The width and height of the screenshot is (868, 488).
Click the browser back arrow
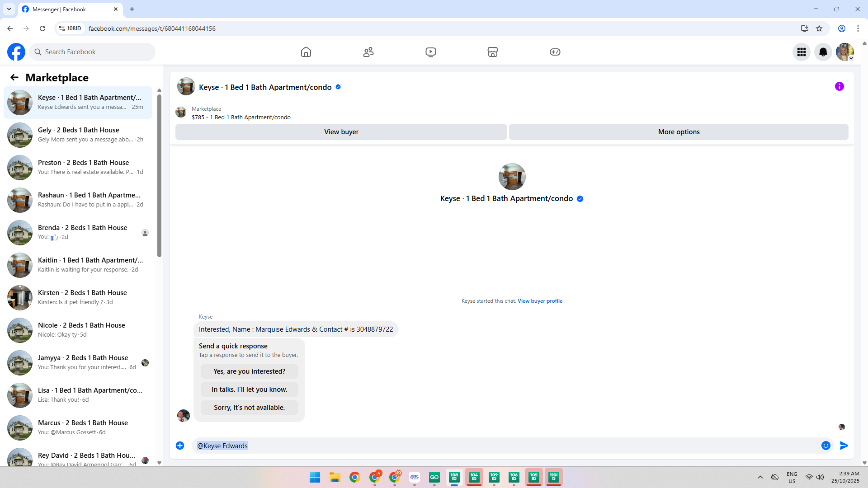coord(10,28)
